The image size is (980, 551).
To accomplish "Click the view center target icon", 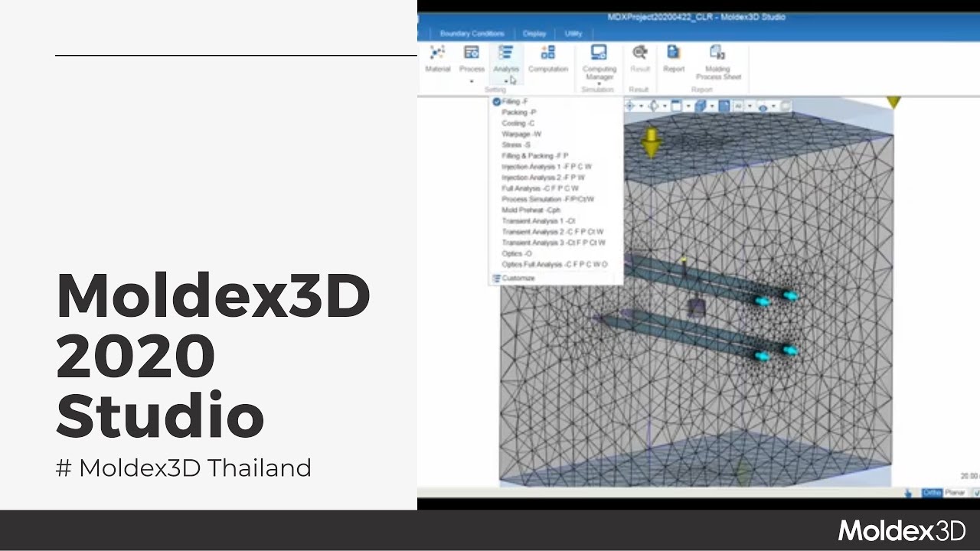I will click(631, 106).
